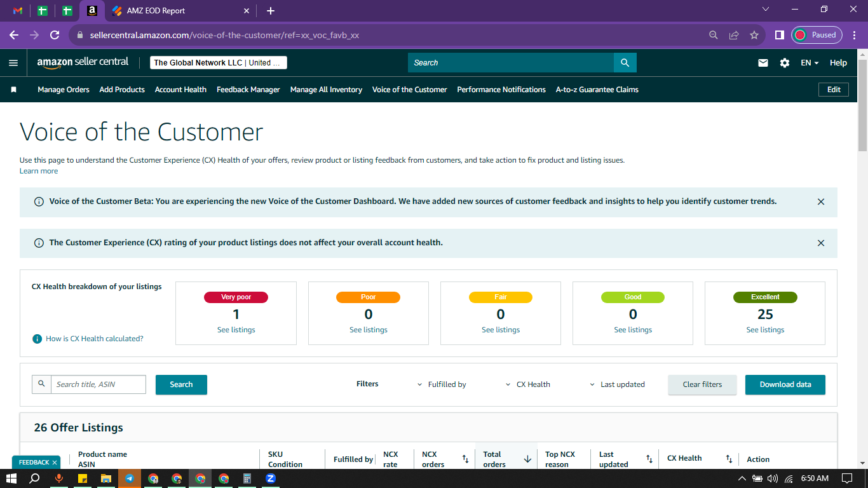Open Add Products menu item
Viewport: 868px width, 488px height.
click(122, 90)
